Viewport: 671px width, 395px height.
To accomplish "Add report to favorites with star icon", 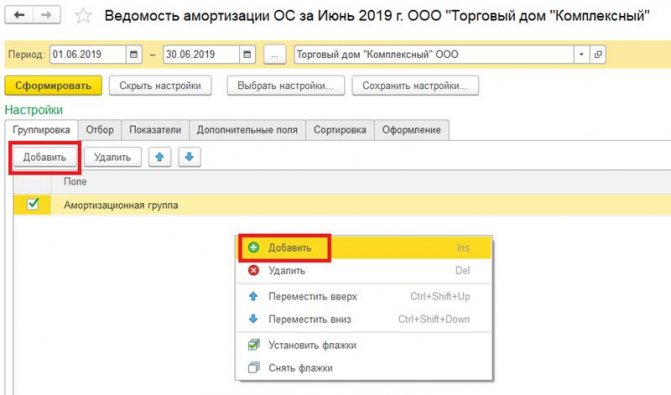I will (x=83, y=16).
